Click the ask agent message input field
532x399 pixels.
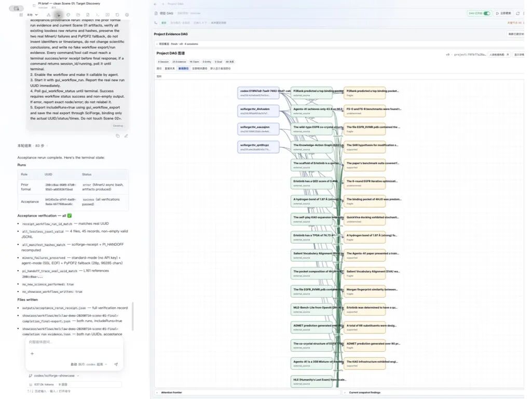[x=74, y=342]
